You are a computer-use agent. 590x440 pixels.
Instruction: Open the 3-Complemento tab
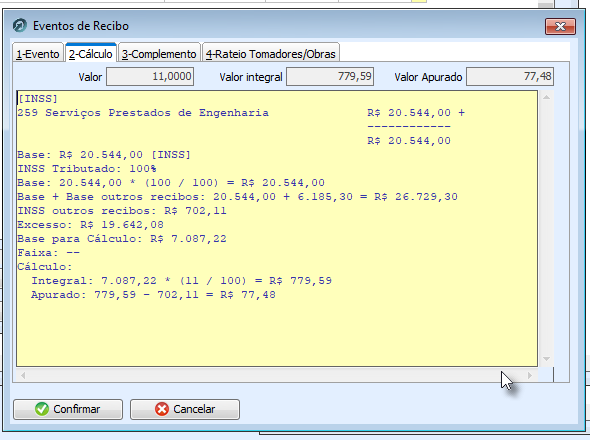coord(159,54)
